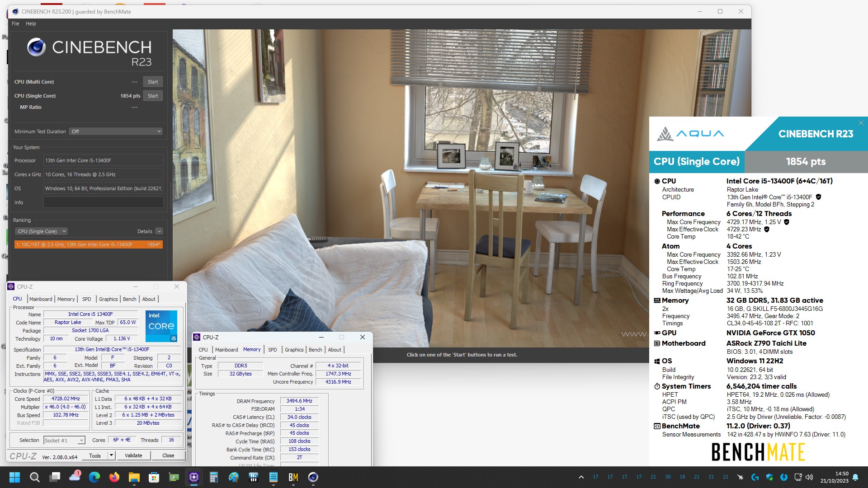This screenshot has height=488, width=868.
Task: Start CPU Single Core test
Action: (153, 96)
